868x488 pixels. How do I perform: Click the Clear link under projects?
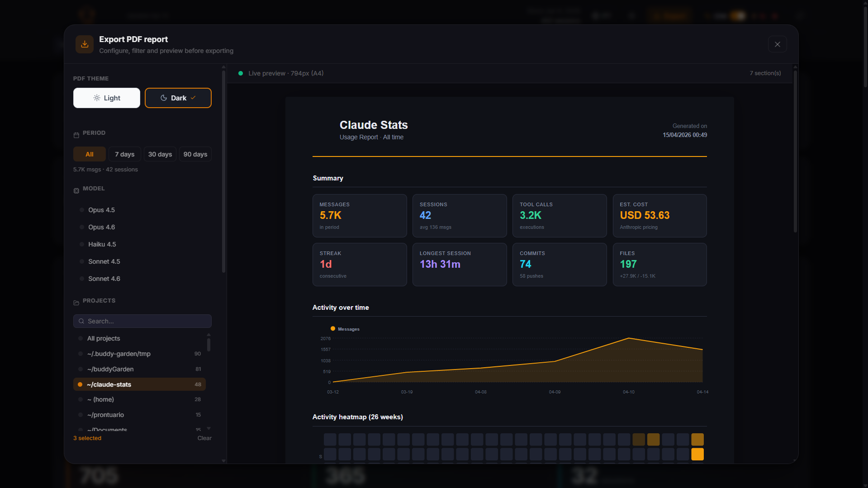click(x=204, y=438)
